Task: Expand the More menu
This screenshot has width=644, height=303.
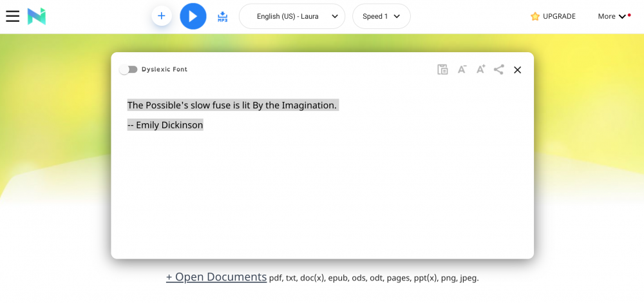Action: (614, 17)
